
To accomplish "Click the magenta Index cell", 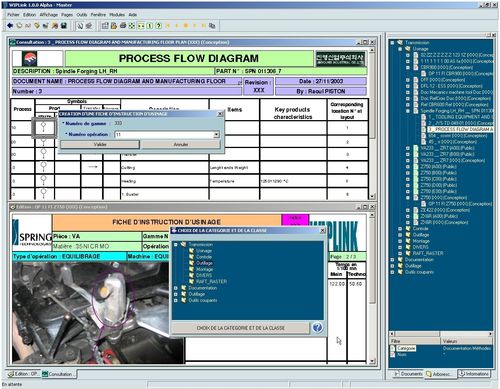I will tap(295, 220).
